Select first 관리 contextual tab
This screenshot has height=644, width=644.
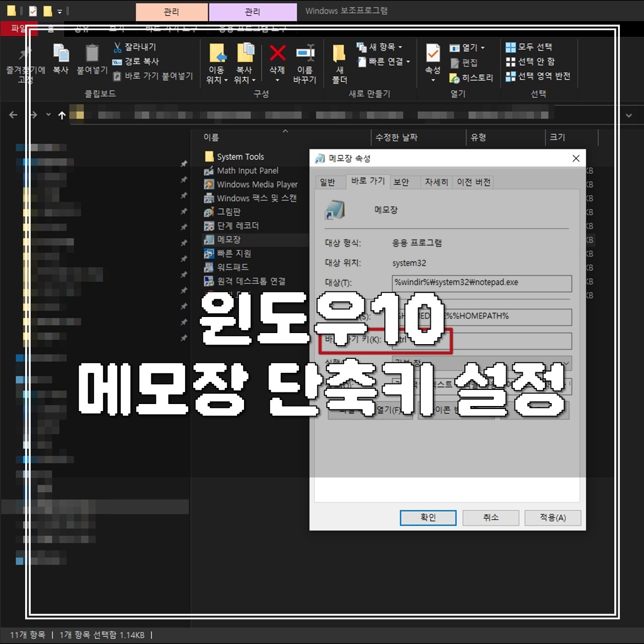pyautogui.click(x=172, y=12)
